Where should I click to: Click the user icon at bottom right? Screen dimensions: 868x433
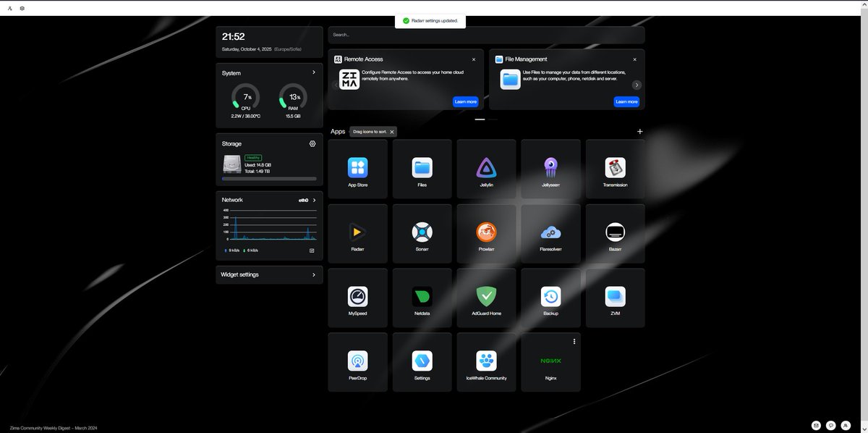(846, 425)
